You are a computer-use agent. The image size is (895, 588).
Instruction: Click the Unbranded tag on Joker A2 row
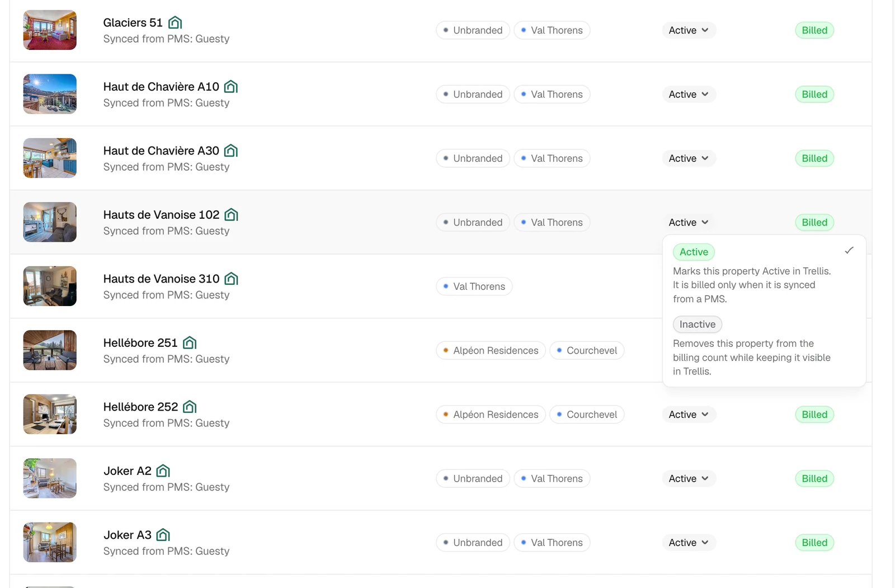click(x=473, y=479)
